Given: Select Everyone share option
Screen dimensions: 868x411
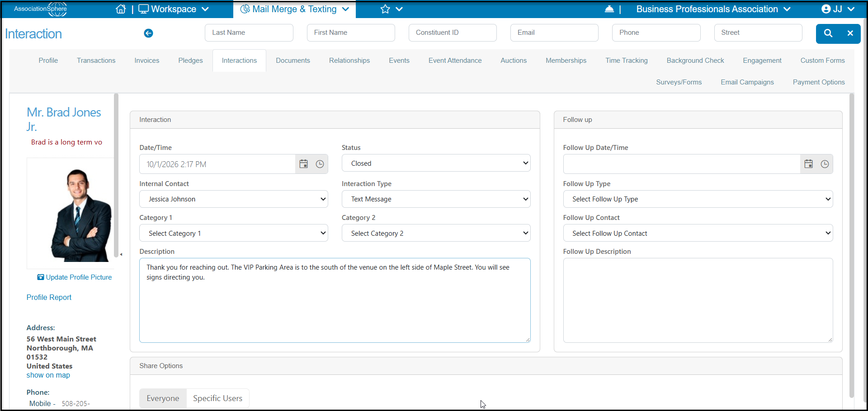Looking at the screenshot, I should (163, 398).
